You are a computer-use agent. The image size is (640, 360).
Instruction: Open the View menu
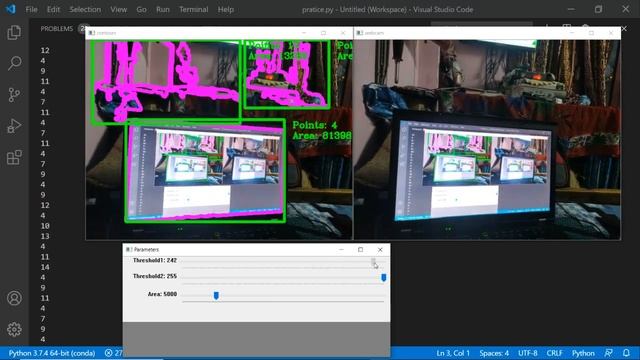pos(118,9)
